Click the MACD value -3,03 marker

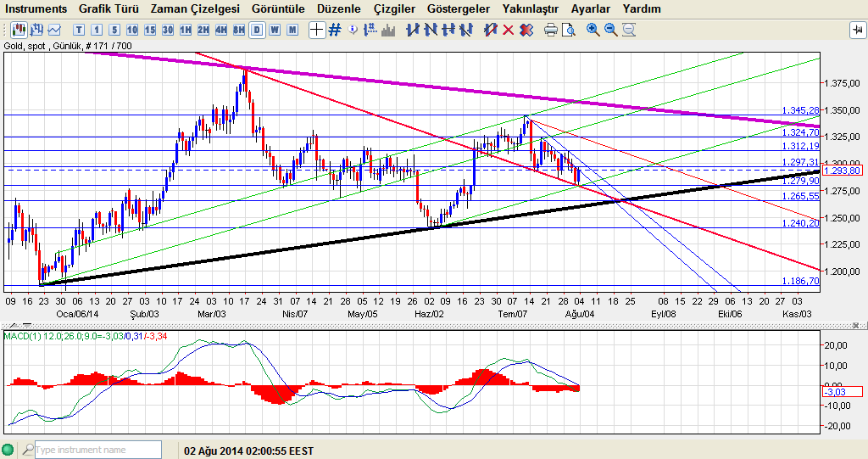842,392
